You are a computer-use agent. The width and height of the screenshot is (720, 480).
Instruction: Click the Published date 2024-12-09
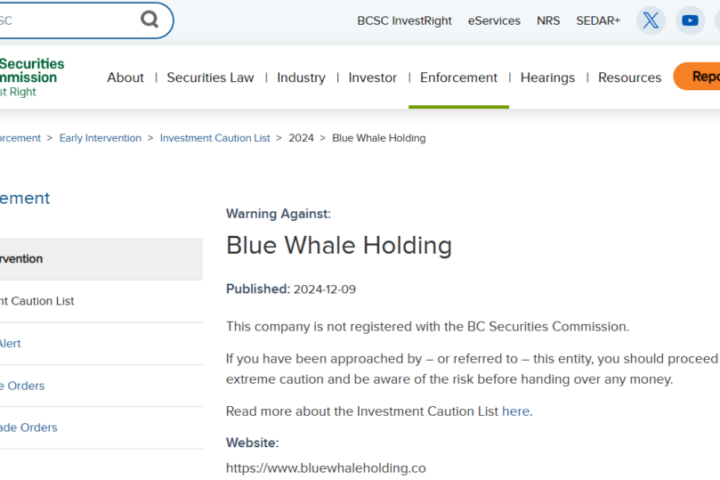(325, 289)
